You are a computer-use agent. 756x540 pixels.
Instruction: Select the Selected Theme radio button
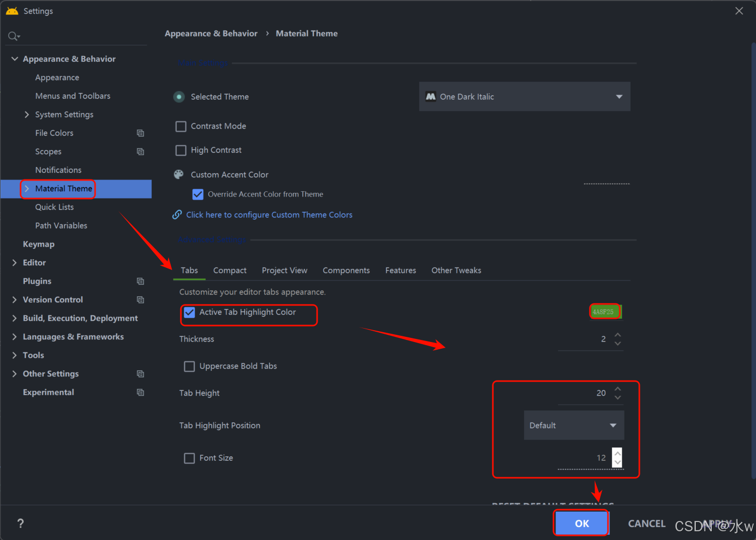[x=179, y=97]
